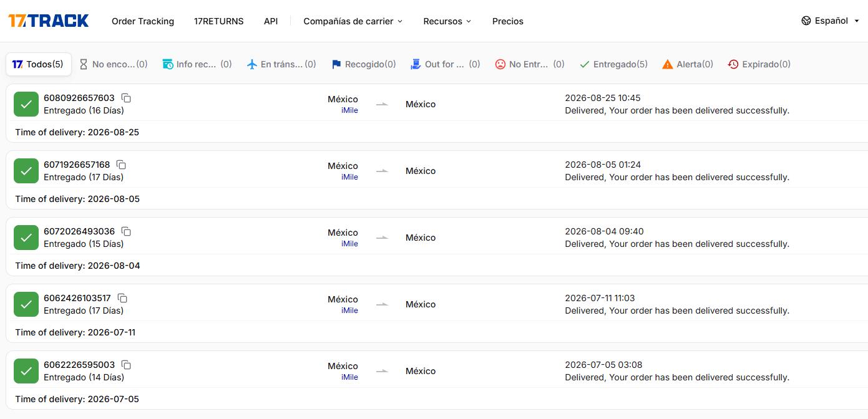
Task: Open the Recogido(0) tab
Action: tap(364, 64)
